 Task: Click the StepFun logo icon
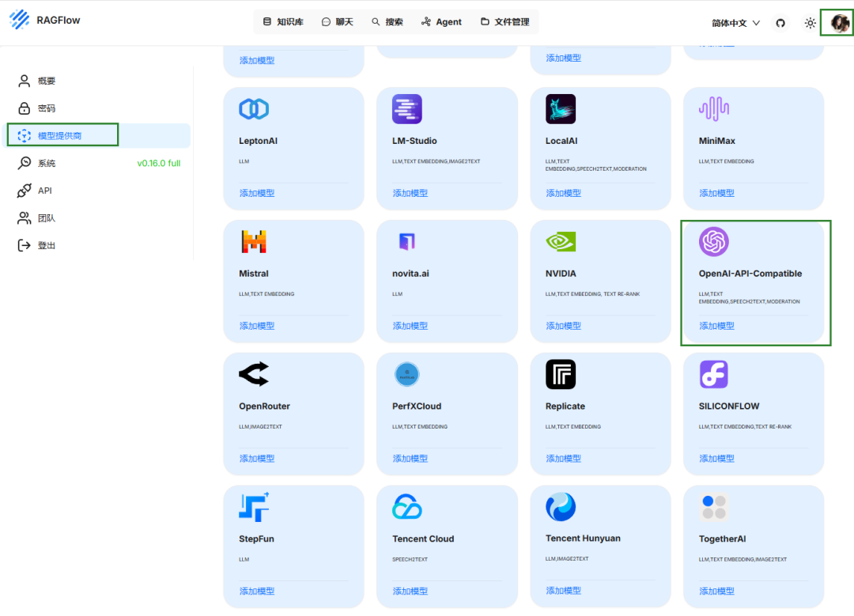tap(254, 507)
